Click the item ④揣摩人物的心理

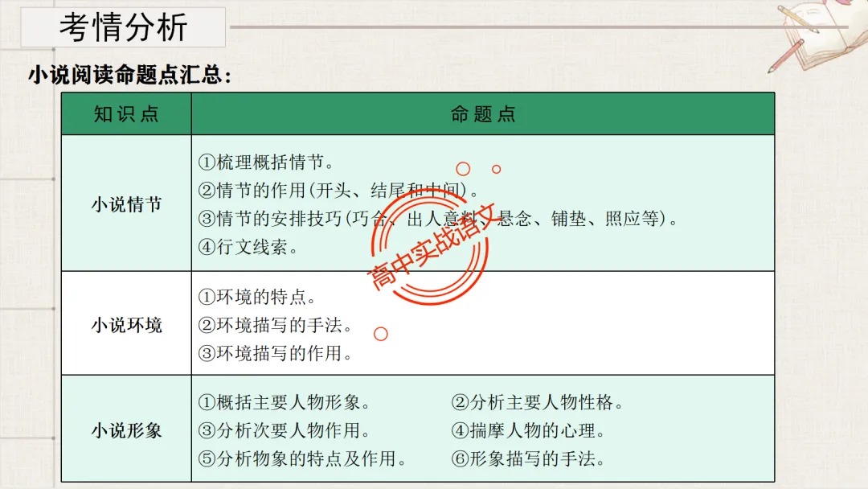click(529, 430)
